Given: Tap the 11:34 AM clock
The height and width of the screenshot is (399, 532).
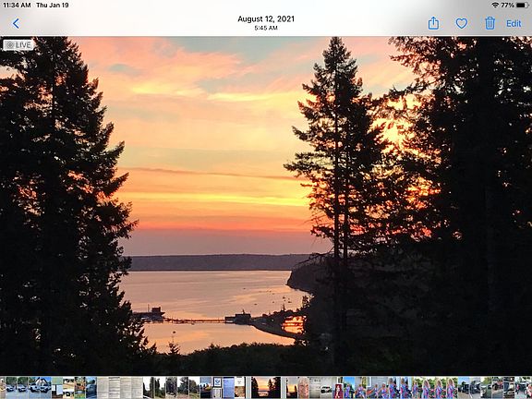Looking at the screenshot, I should [x=17, y=6].
